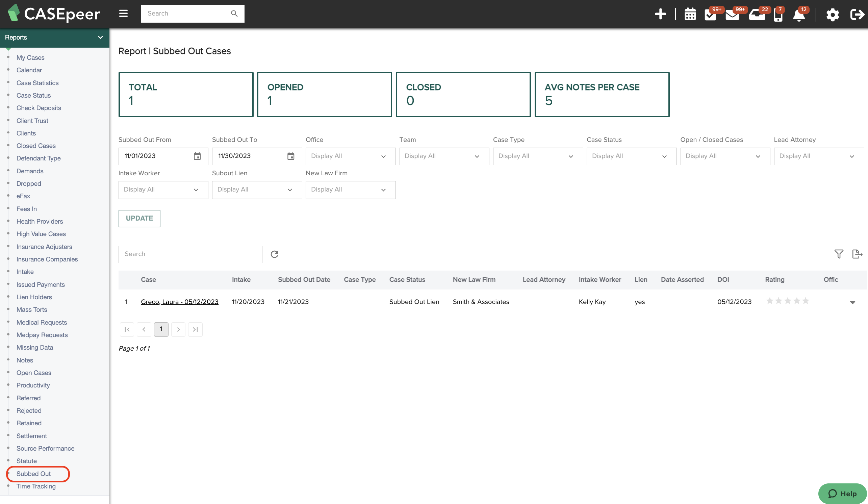The width and height of the screenshot is (868, 504).
Task: Go to previous page arrow
Action: coord(144,329)
